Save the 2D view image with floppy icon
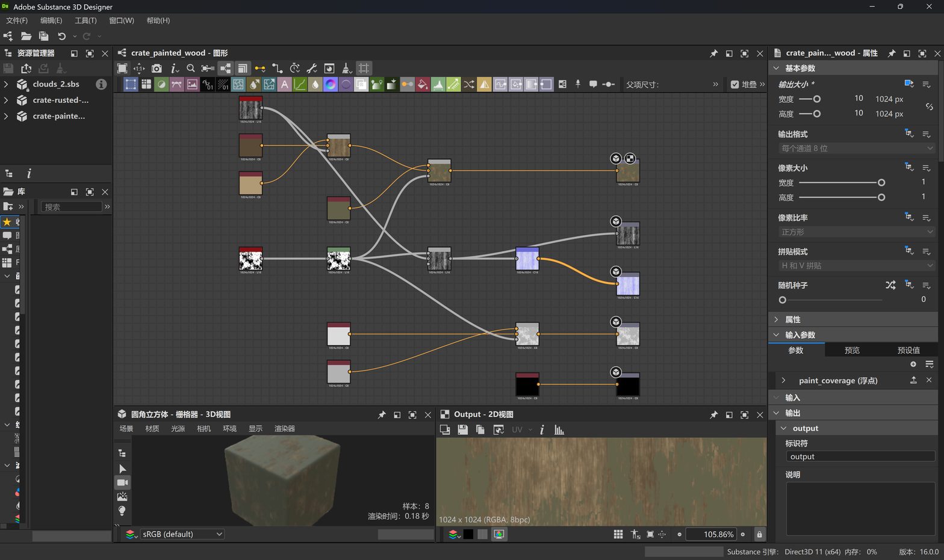Viewport: 944px width, 560px height. [462, 429]
